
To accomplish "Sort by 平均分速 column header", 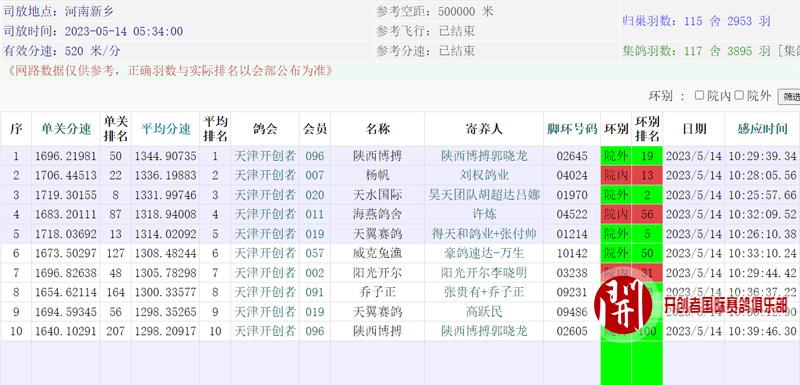I will coord(166,129).
